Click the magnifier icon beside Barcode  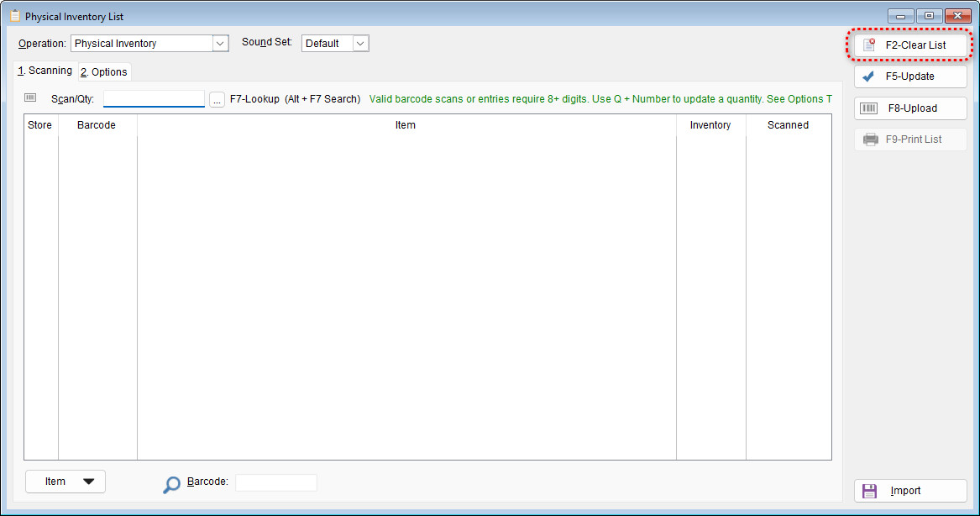click(x=171, y=484)
